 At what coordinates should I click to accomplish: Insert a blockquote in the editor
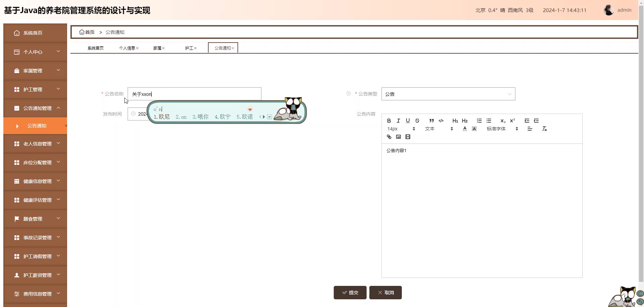[431, 121]
